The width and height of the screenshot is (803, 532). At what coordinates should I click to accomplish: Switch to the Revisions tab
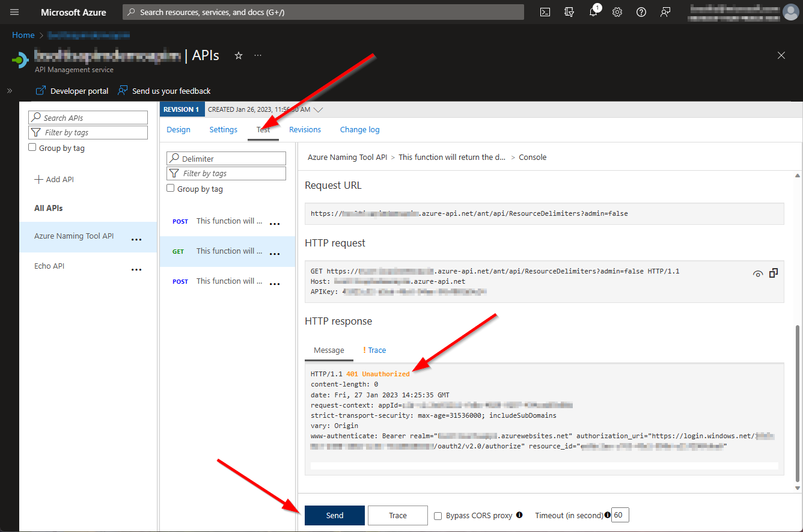coord(304,129)
